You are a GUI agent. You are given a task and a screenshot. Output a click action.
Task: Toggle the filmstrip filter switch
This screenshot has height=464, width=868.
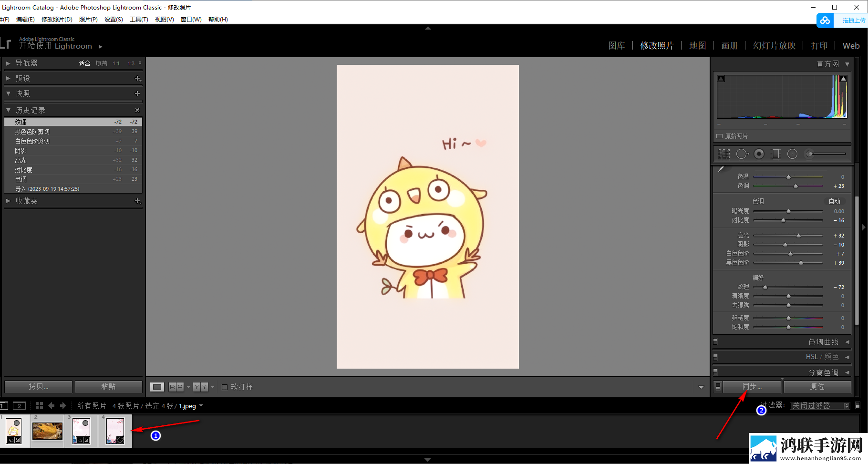coord(858,406)
